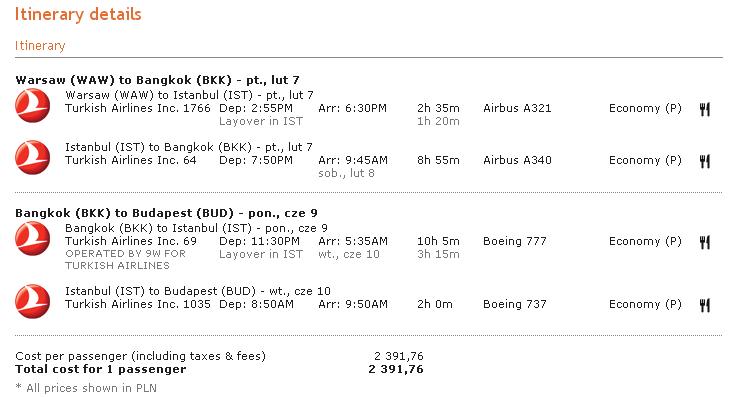The height and width of the screenshot is (397, 729).
Task: Click meal icon on flight 1035 row
Action: (704, 305)
